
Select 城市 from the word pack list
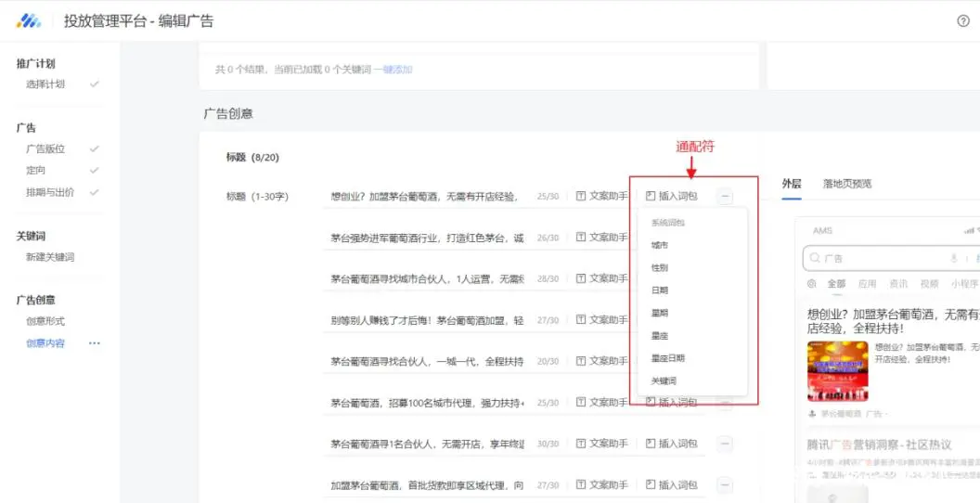[x=660, y=245]
